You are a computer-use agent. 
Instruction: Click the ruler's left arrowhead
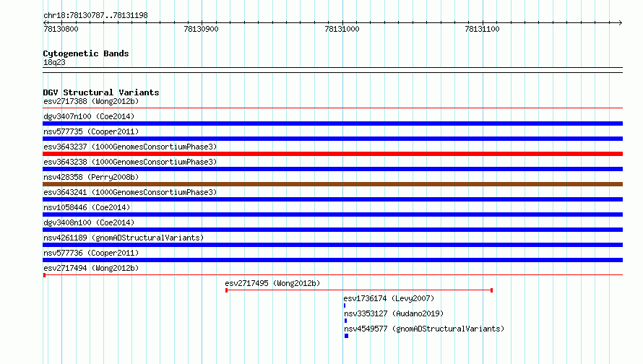tap(45, 22)
